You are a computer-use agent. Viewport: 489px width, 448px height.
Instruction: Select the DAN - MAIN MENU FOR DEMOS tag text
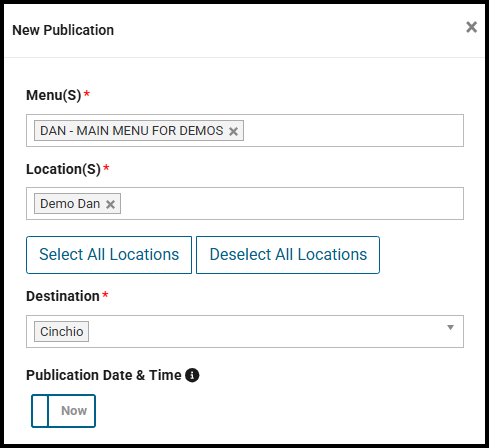132,130
